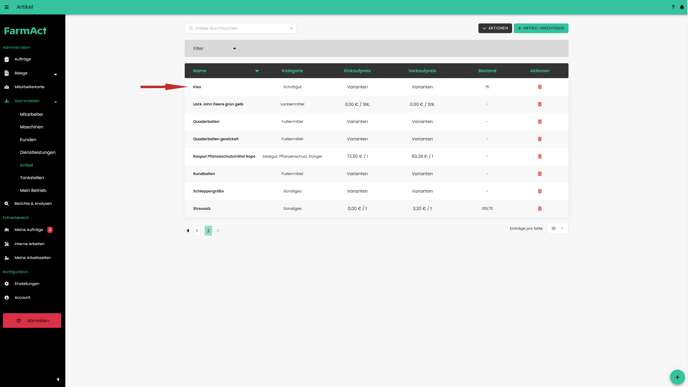Click the Artikel hinzufügen button
The image size is (688, 387).
(x=541, y=28)
